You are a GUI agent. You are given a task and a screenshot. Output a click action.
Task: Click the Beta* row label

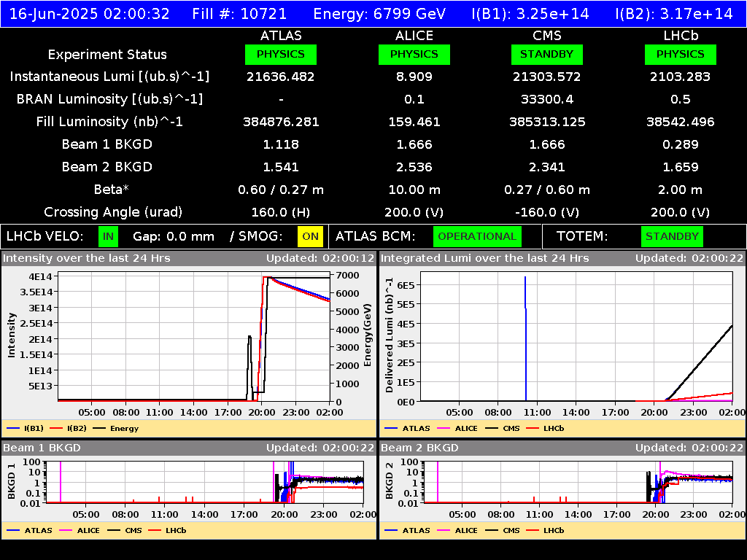click(x=112, y=190)
